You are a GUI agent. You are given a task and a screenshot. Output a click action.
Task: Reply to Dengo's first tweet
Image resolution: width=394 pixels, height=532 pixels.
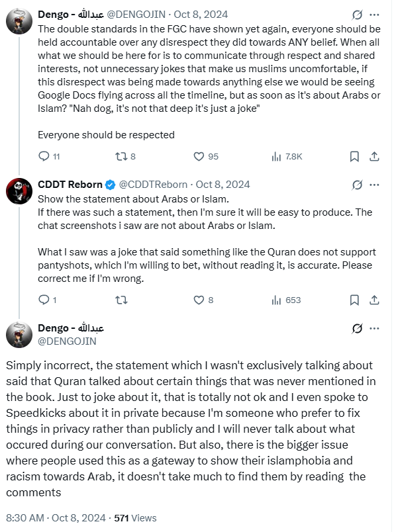(x=44, y=156)
